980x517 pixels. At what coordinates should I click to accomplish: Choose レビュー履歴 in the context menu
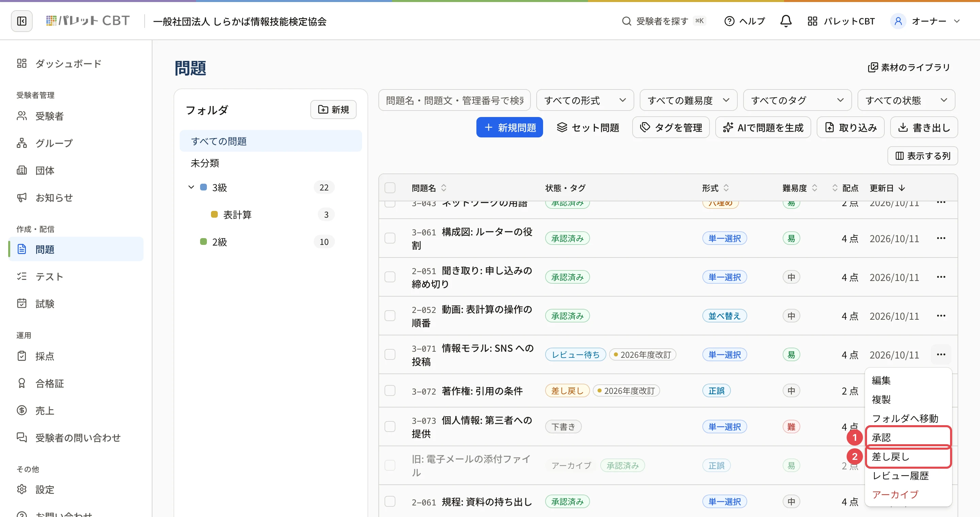(x=909, y=476)
